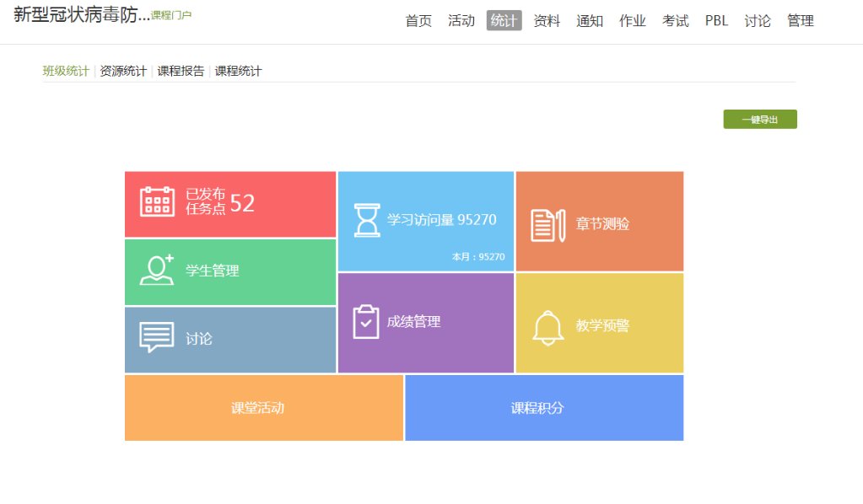The width and height of the screenshot is (863, 504).
Task: Click the 学习访问量 95270 text
Action: tap(441, 220)
